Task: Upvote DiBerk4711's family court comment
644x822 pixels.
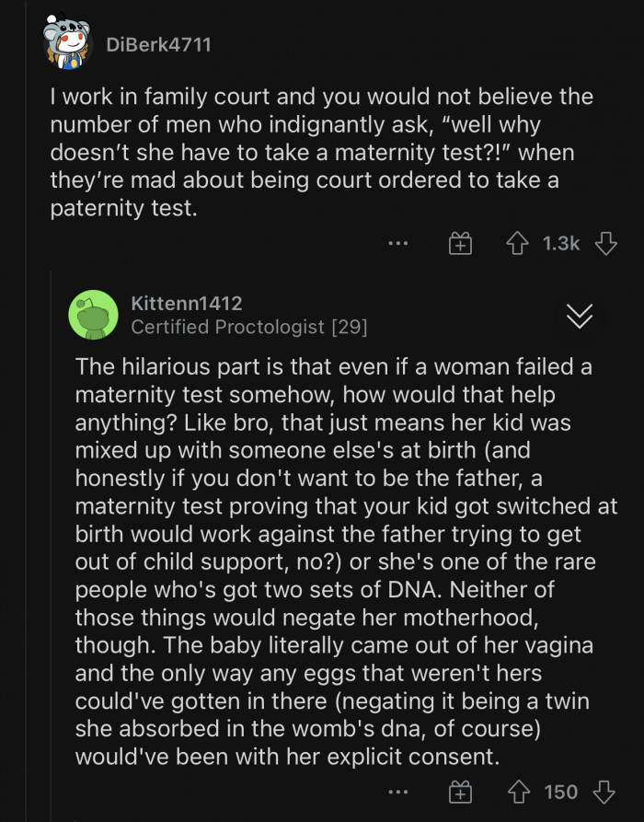Action: [x=516, y=244]
